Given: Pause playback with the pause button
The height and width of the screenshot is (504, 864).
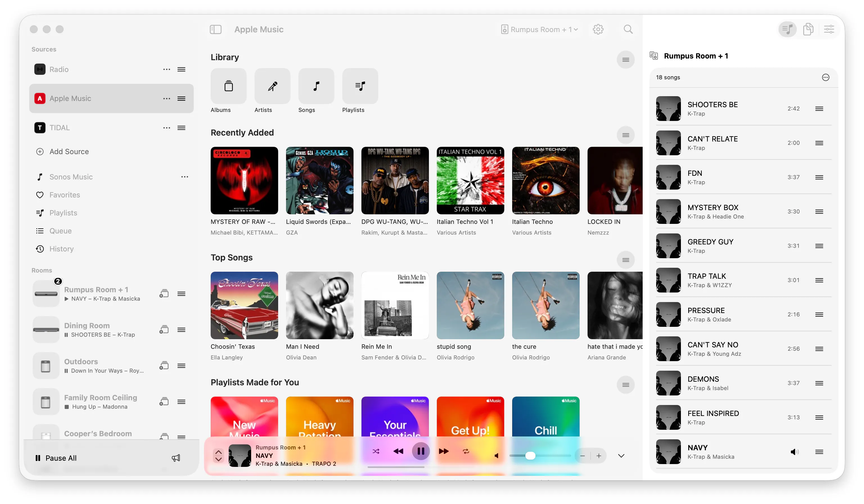Looking at the screenshot, I should pos(421,451).
